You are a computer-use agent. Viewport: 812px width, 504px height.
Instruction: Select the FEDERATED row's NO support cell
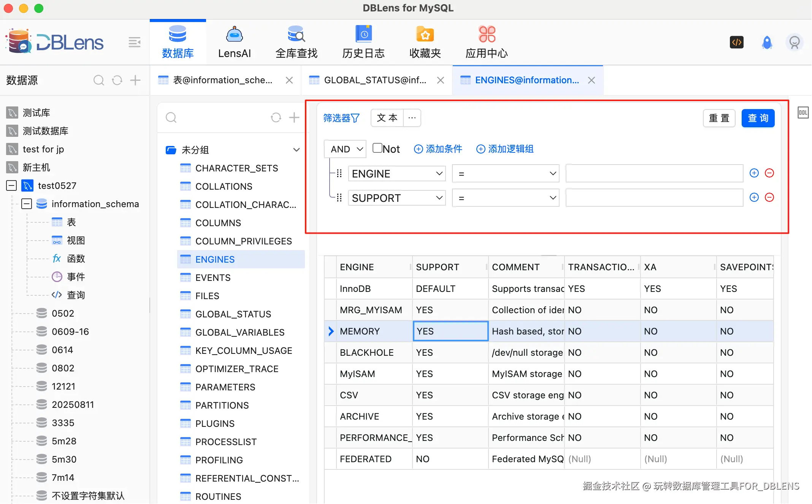[x=450, y=459]
